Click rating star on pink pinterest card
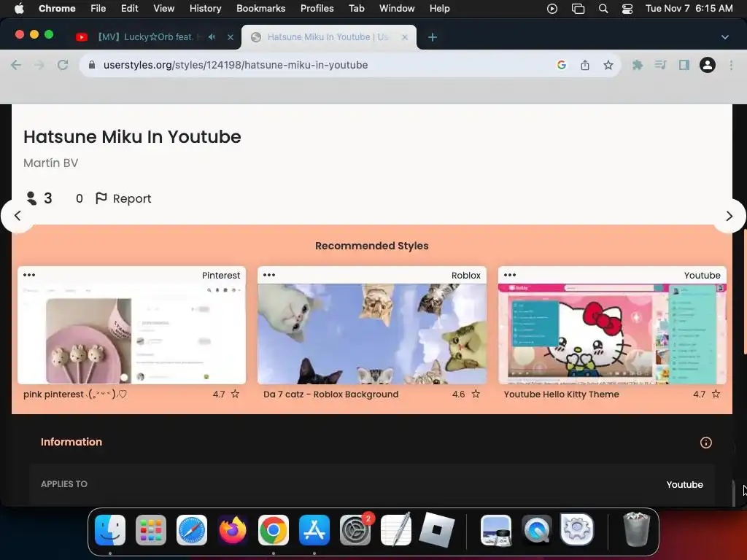Viewport: 747px width, 560px height. pos(236,394)
